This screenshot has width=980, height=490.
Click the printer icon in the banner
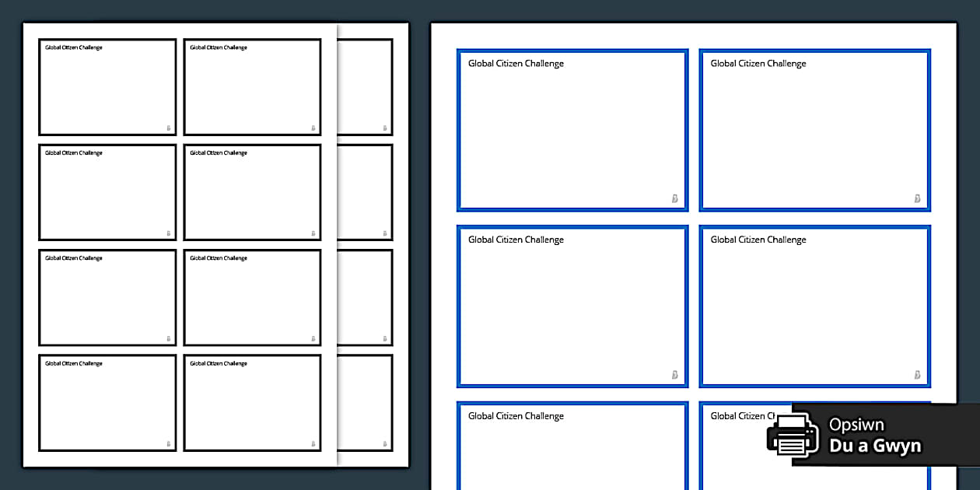click(x=793, y=434)
